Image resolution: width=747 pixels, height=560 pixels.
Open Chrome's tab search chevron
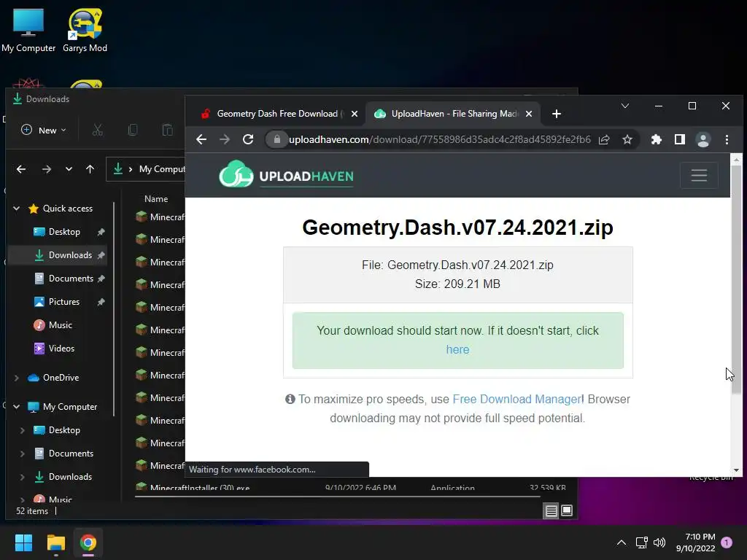(625, 106)
